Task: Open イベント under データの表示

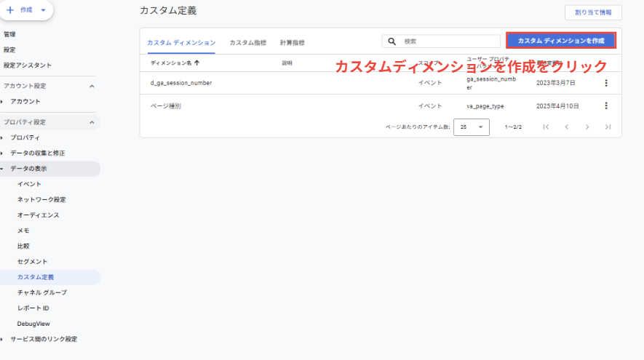Action: click(29, 184)
